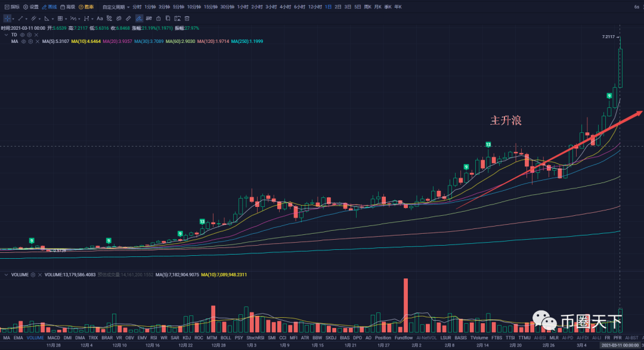The width and height of the screenshot is (644, 350).
Task: Expand the 自定义周期 custom period dropdown
Action: [116, 7]
